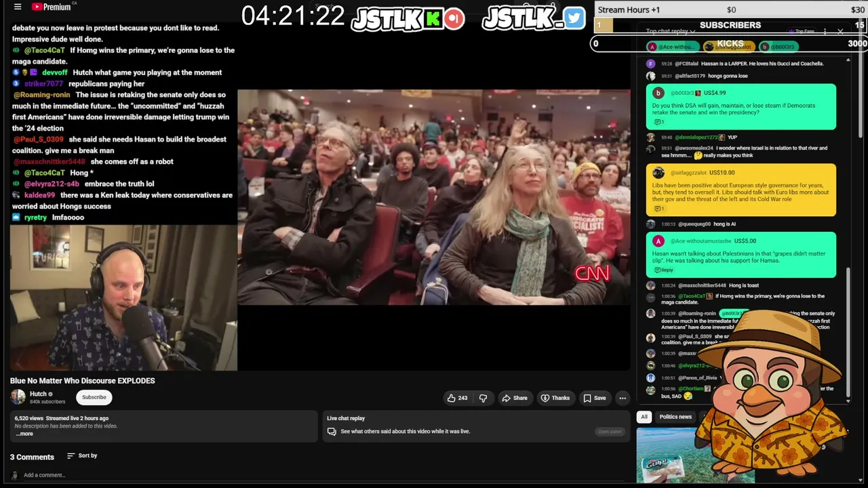Viewport: 868px width, 488px height.
Task: Dislike the video
Action: 483,398
